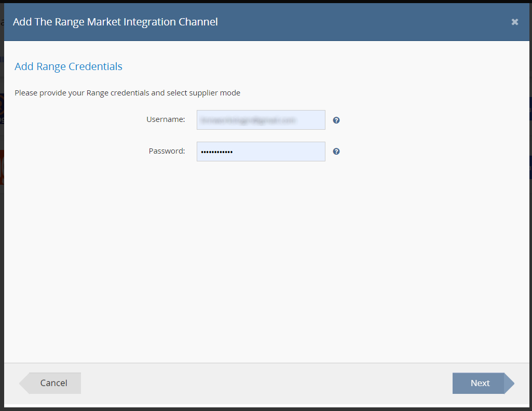Click the blurred email in Username field
The height and width of the screenshot is (411, 532).
[248, 120]
